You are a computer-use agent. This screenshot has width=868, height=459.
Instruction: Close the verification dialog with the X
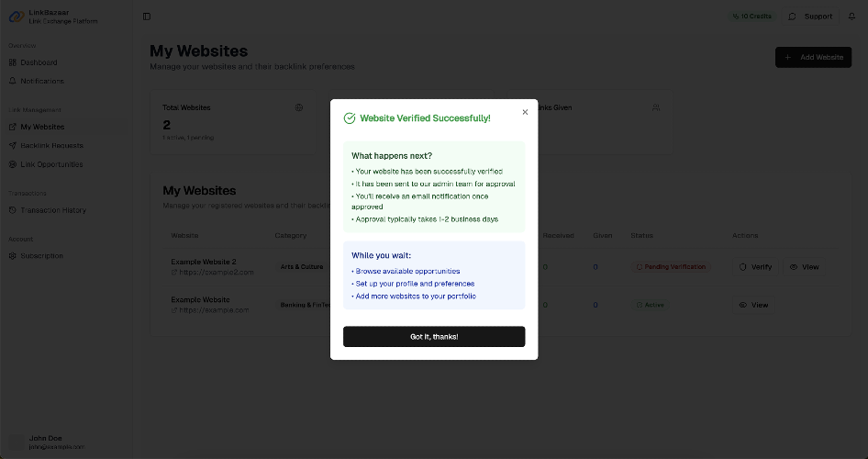[525, 112]
